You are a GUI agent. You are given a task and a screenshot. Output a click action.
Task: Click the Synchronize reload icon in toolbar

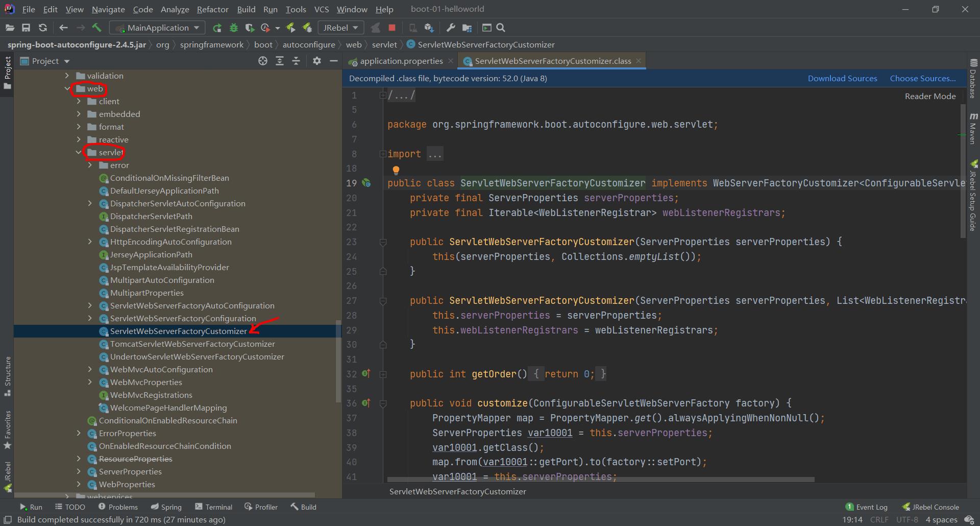(x=43, y=28)
